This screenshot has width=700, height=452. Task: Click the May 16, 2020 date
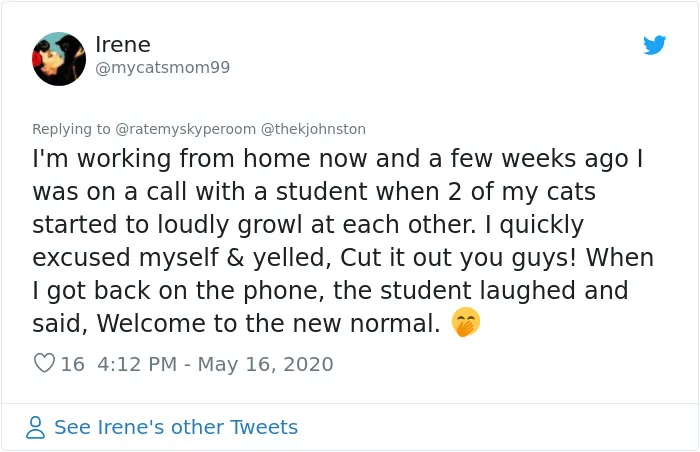coord(265,364)
